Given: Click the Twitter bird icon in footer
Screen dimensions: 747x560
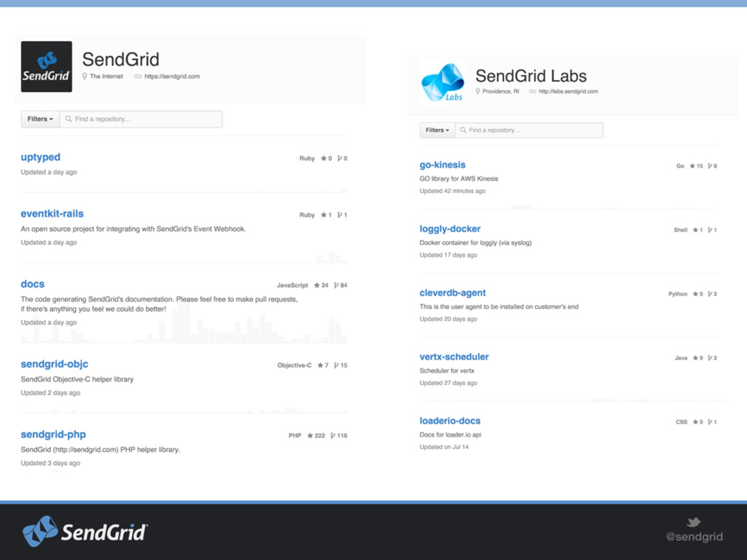Looking at the screenshot, I should pyautogui.click(x=693, y=522).
